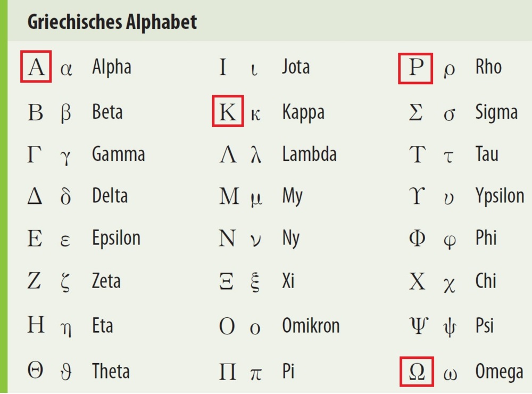Click the word Epsilon
The image size is (532, 394).
(x=116, y=239)
